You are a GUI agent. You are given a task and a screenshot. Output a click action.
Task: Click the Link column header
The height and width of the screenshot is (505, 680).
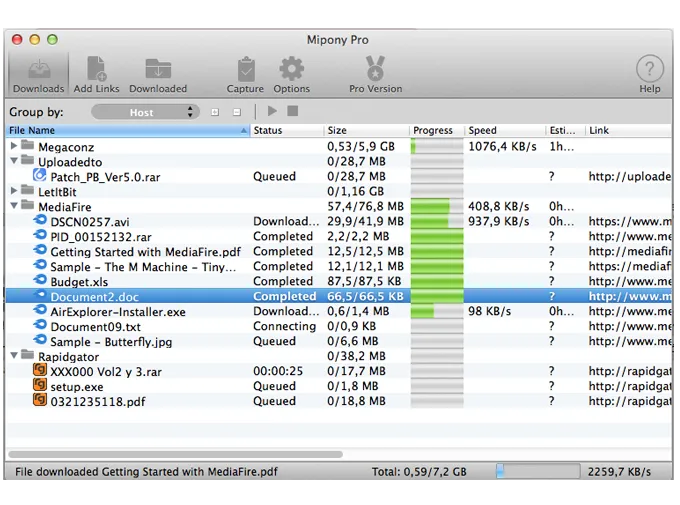[x=628, y=131]
